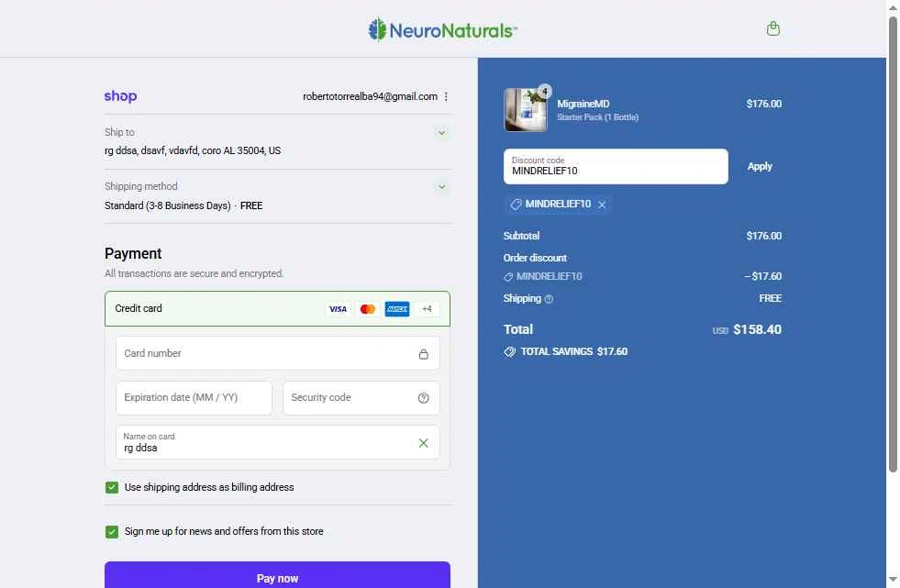
Task: Click the Shop Pay logo
Action: (x=120, y=96)
